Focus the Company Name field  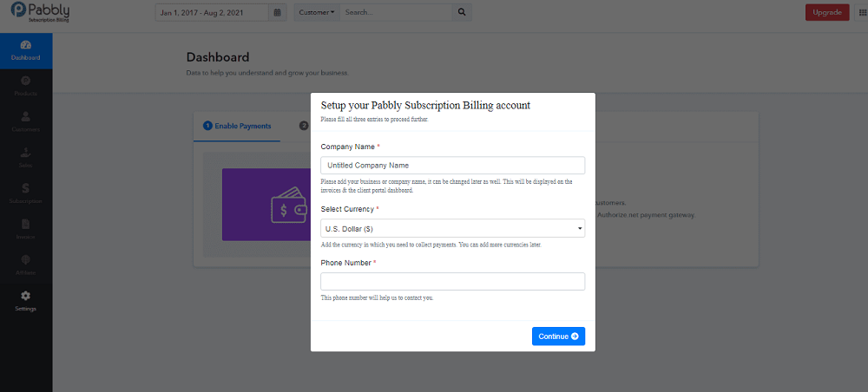click(453, 166)
